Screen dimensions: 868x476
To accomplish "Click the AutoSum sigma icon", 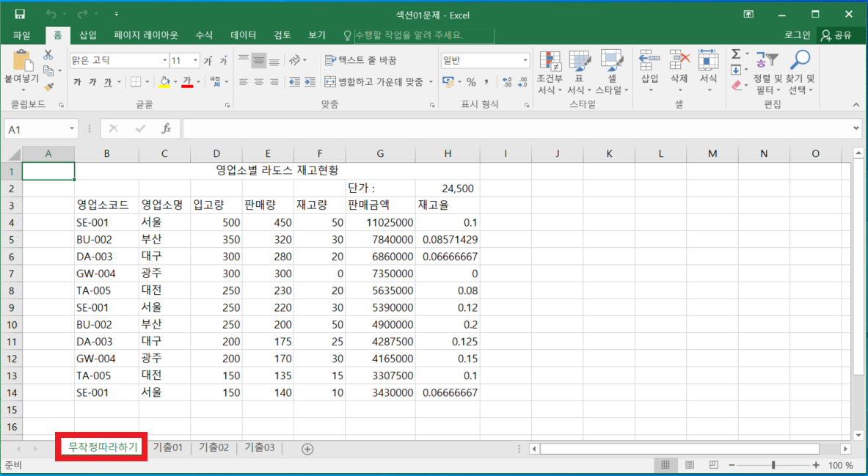I will click(x=736, y=55).
